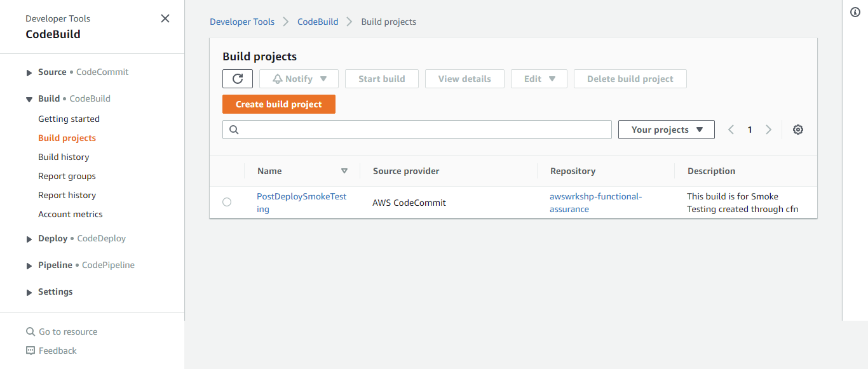
Task: Click the Create build project button
Action: tap(279, 104)
